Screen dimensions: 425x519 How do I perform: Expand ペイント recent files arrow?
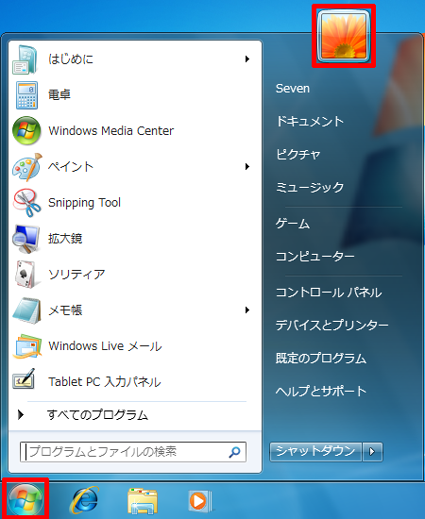247,166
